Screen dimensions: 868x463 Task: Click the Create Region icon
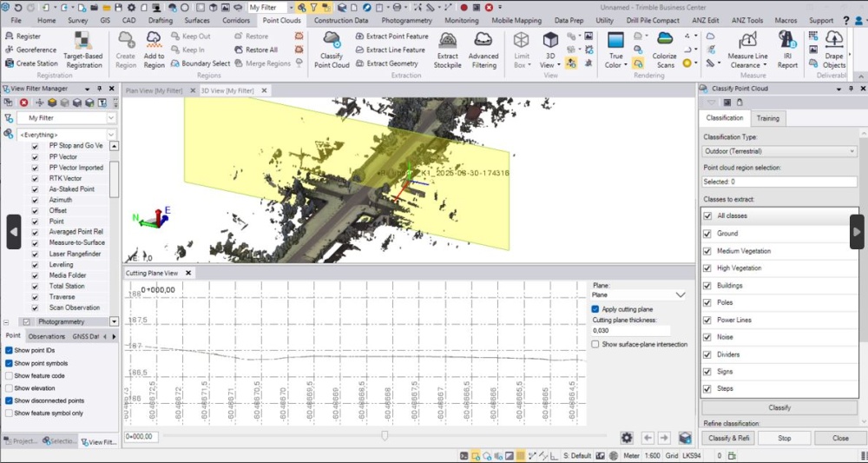(126, 41)
